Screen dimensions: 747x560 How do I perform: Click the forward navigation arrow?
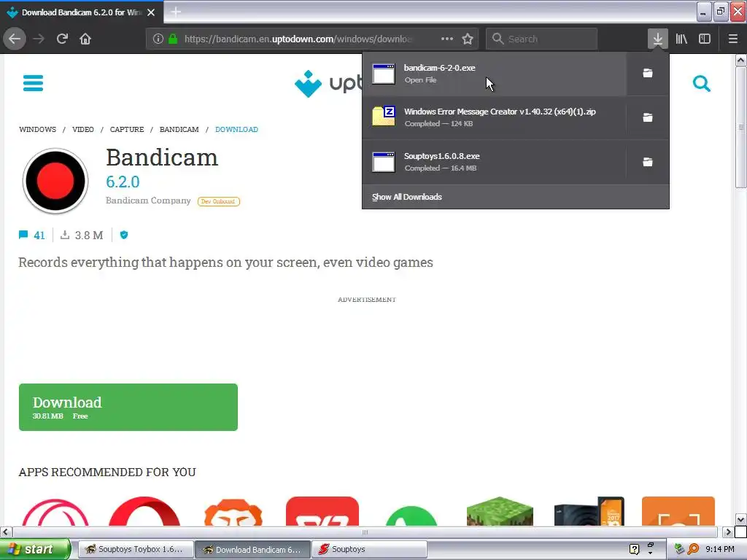pyautogui.click(x=39, y=39)
